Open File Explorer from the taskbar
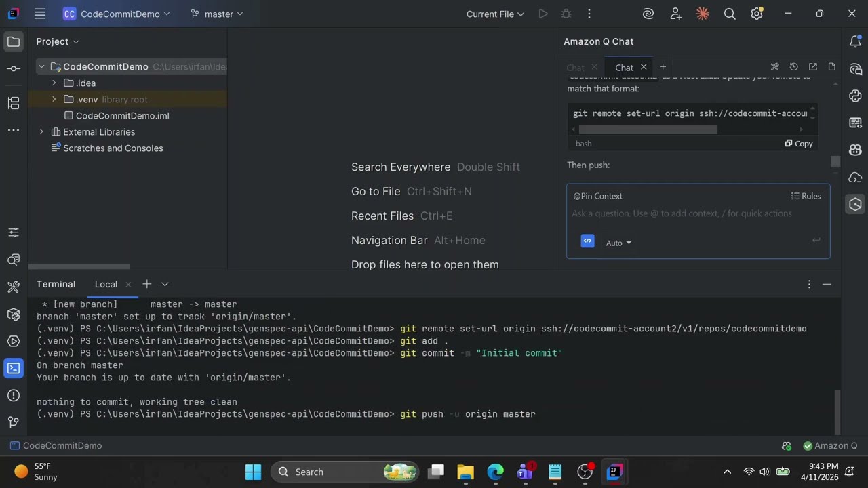868x488 pixels. (x=465, y=472)
